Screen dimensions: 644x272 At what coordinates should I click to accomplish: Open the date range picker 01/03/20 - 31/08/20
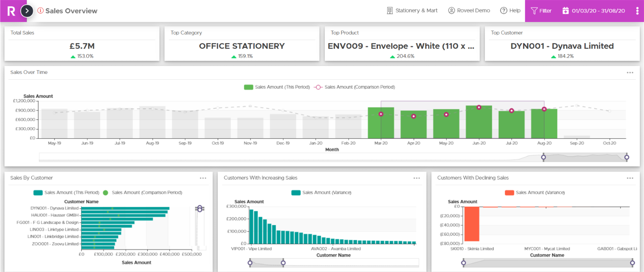pyautogui.click(x=594, y=11)
